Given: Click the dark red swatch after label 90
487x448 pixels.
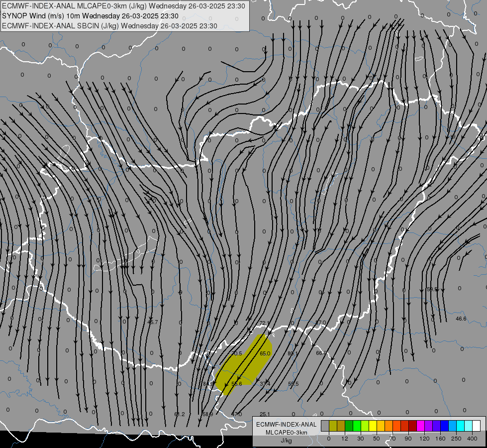Looking at the screenshot, I should [413, 426].
